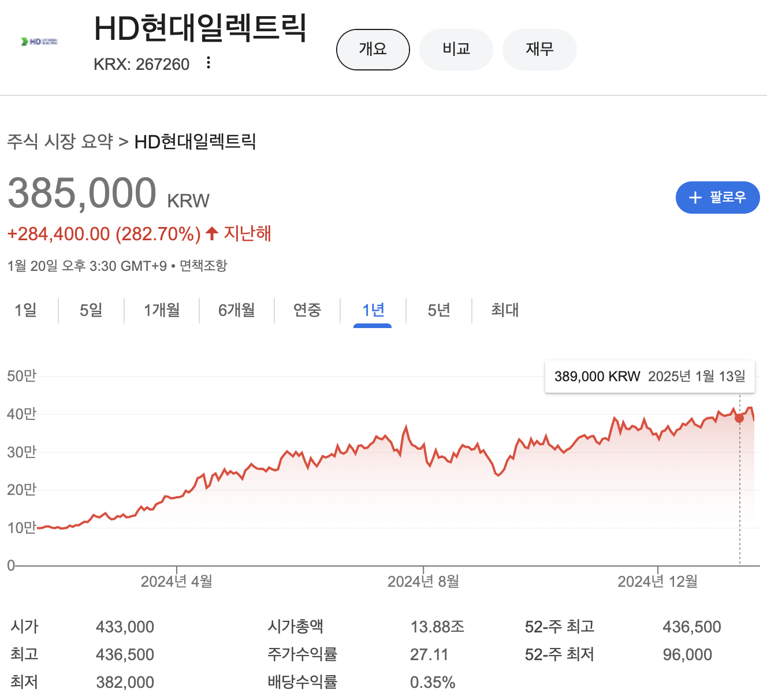The height and width of the screenshot is (700, 767).
Task: Click the +284,400.00 (282.70%) change text
Action: click(x=104, y=234)
